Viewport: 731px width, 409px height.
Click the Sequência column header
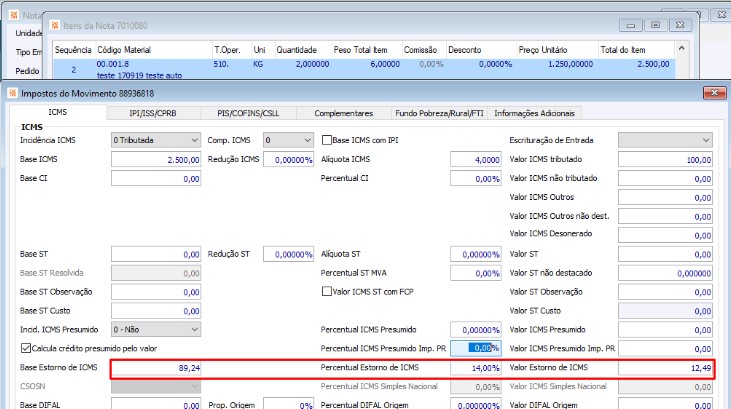(x=73, y=50)
